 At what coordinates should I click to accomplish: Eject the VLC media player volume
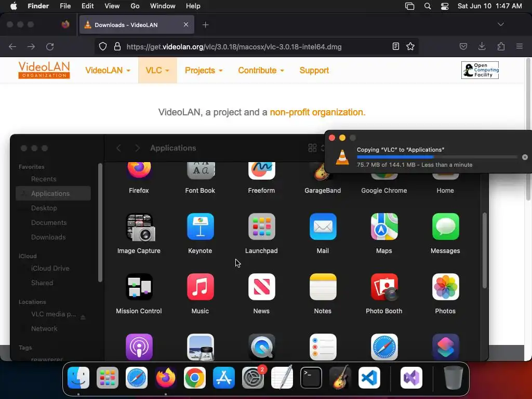(83, 317)
